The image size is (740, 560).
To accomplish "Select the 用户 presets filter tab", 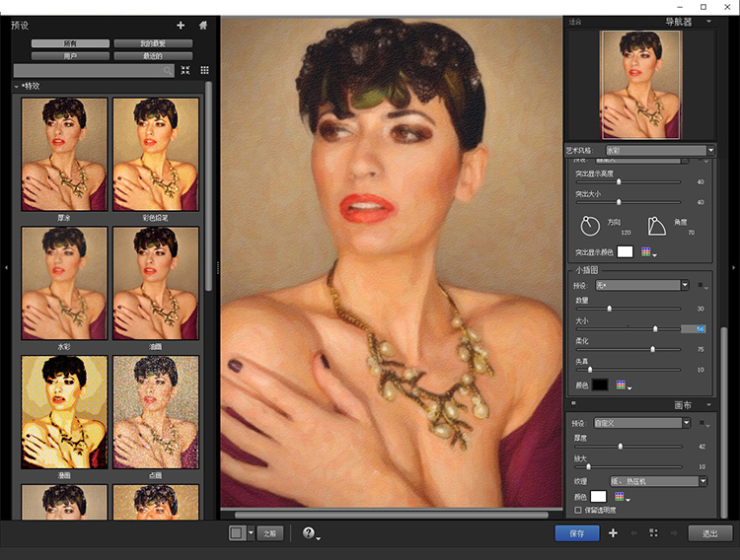I will pos(70,56).
